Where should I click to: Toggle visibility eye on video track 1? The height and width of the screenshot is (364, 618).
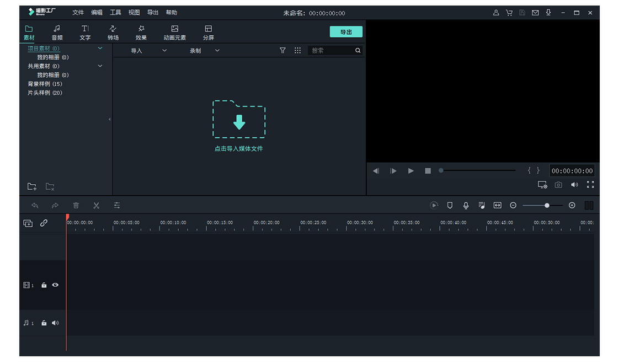click(55, 285)
